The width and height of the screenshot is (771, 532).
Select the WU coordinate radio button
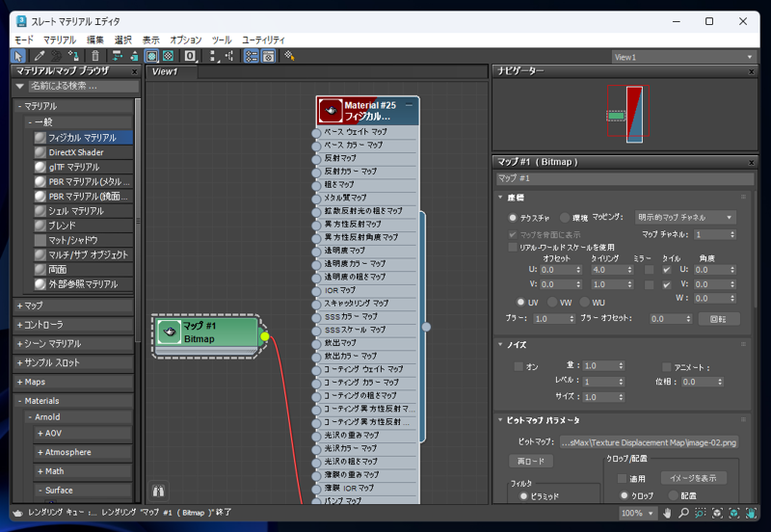[x=584, y=302]
